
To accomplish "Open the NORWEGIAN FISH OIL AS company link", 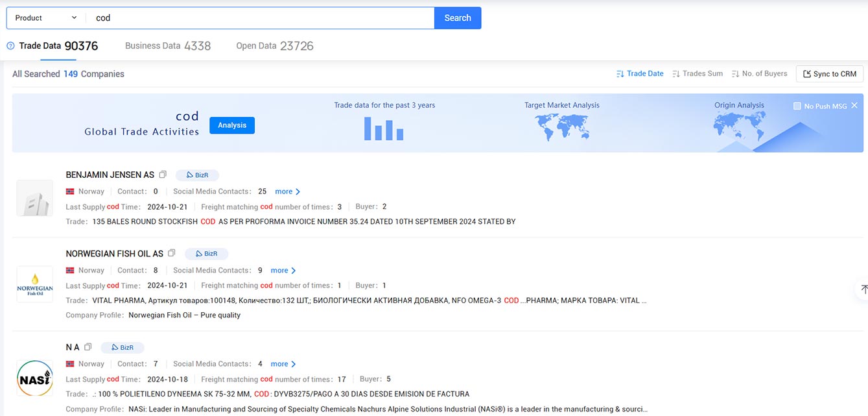I will [x=115, y=254].
